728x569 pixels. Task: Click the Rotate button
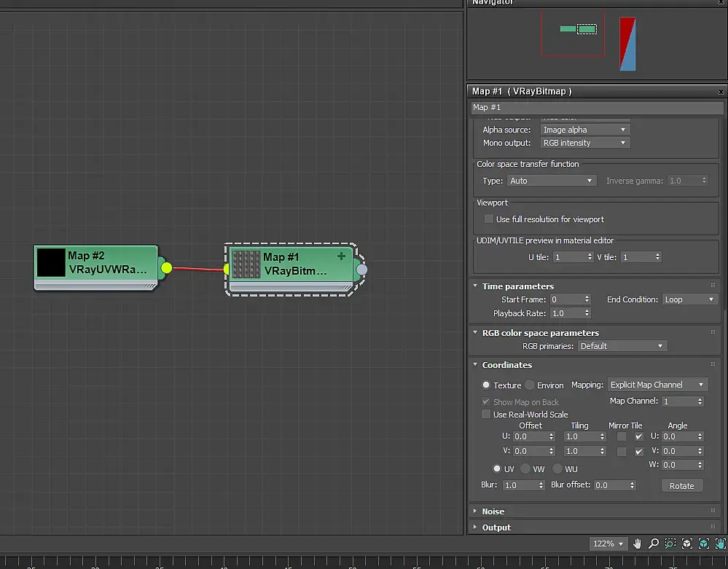[x=681, y=485]
